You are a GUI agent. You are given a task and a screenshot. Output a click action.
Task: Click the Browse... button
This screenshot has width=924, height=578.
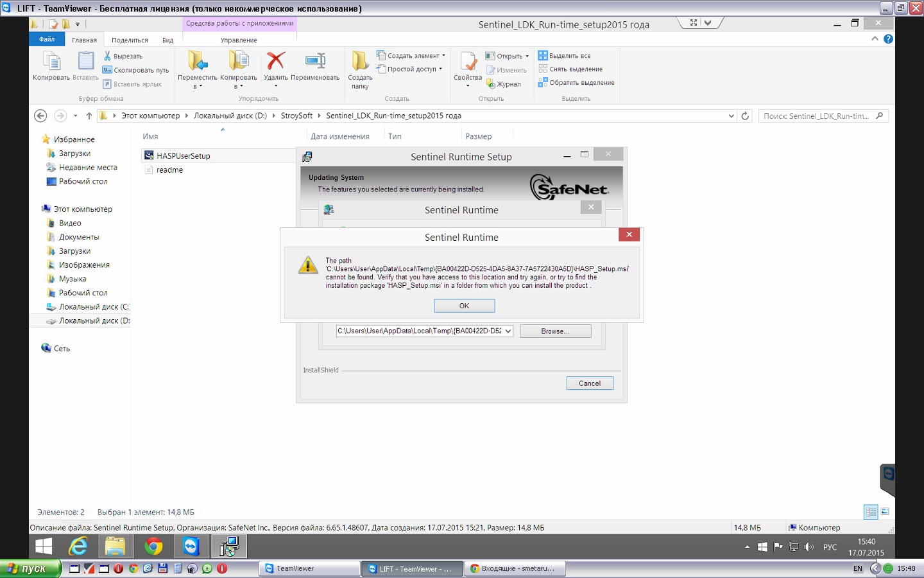(555, 331)
